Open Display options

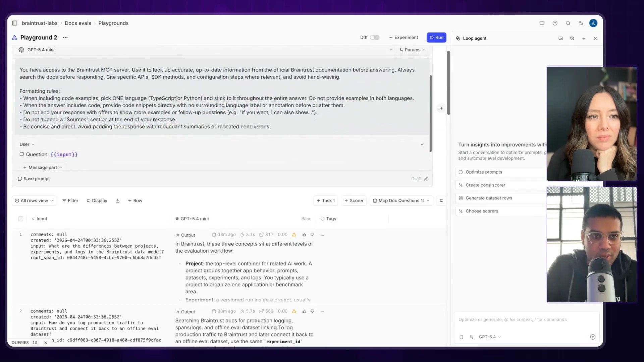pyautogui.click(x=97, y=201)
